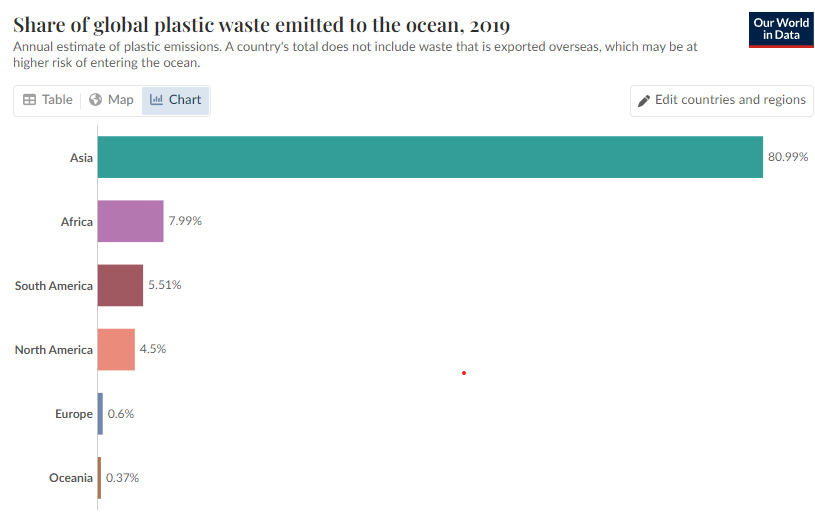Click the Asia axis label
The height and width of the screenshot is (514, 815).
pos(81,157)
